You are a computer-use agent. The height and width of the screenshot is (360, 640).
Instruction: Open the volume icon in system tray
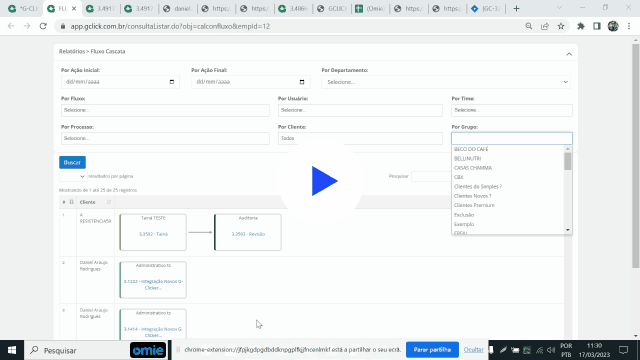[x=551, y=350]
